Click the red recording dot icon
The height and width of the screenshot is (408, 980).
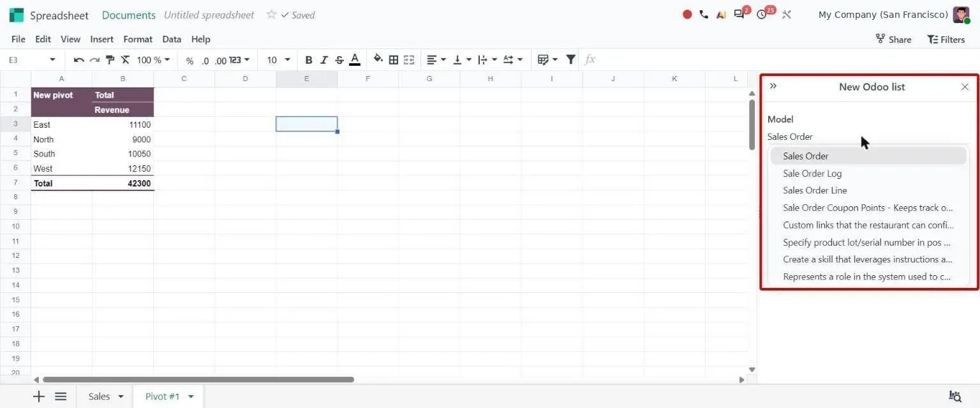click(687, 14)
